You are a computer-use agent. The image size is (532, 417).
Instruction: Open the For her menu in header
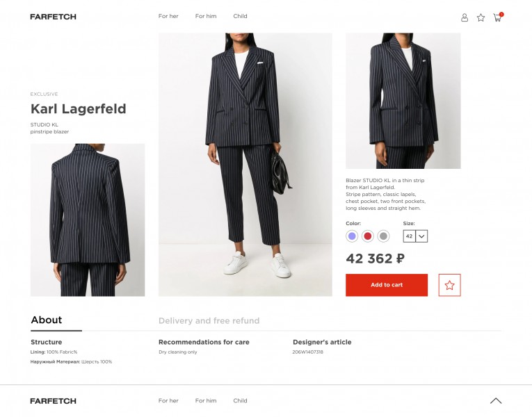pos(168,16)
